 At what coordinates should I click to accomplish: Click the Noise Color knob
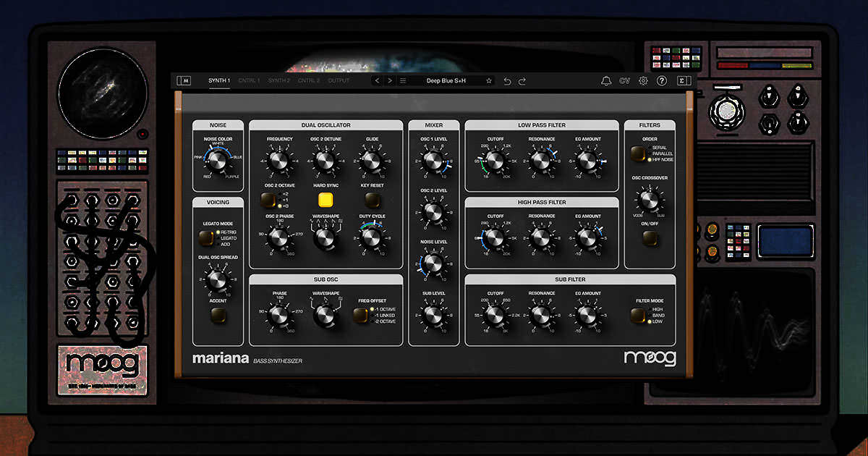pos(218,160)
